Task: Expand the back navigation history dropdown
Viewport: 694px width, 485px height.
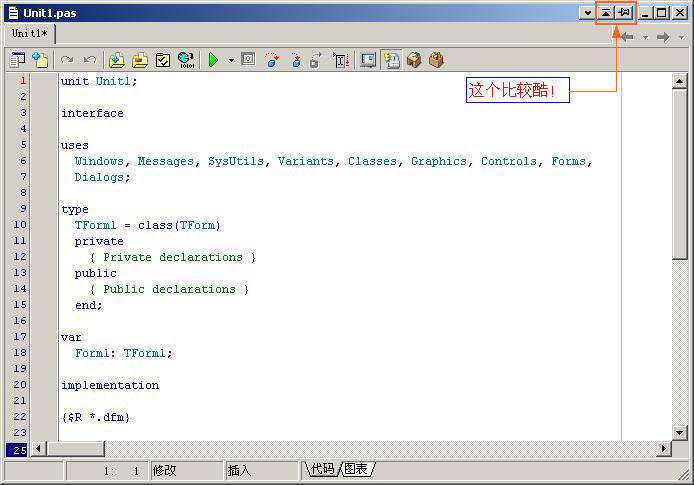Action: (645, 37)
